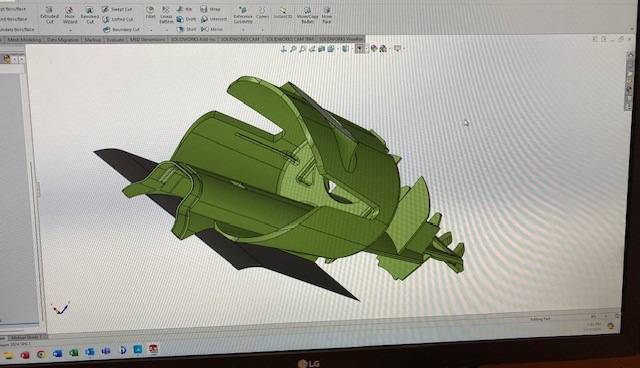
Task: Open Excel from the taskbar
Action: (x=73, y=353)
